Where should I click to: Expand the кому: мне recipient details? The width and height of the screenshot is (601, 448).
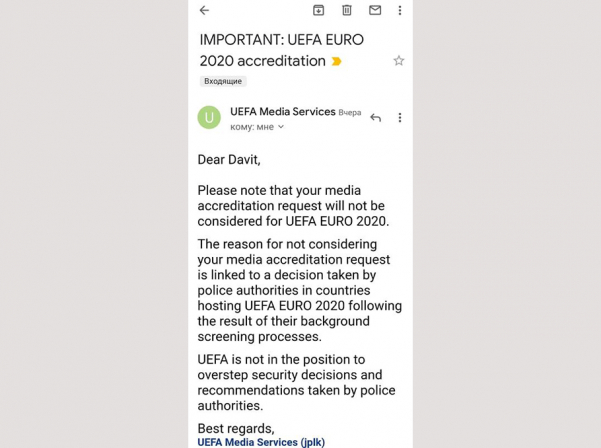[x=257, y=127]
